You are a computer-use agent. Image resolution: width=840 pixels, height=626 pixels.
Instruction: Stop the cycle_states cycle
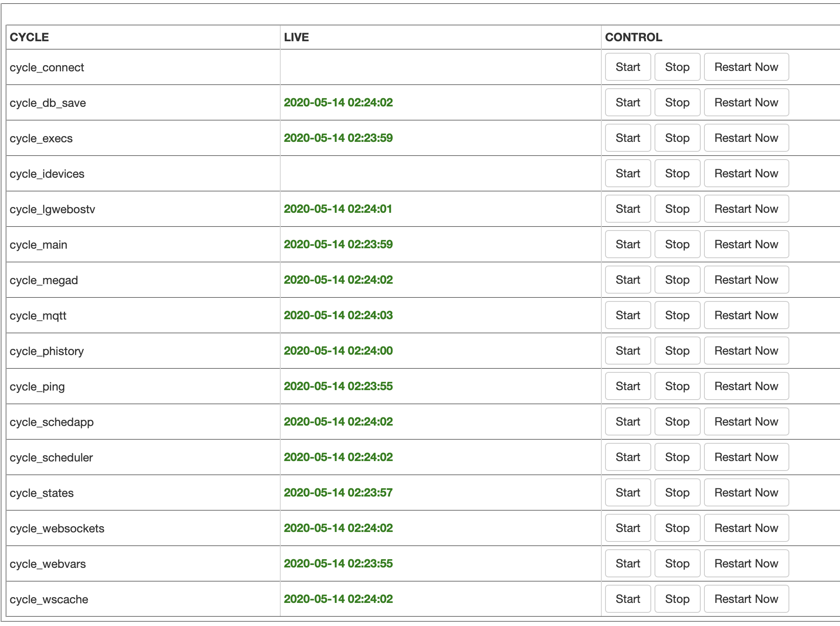pos(677,492)
